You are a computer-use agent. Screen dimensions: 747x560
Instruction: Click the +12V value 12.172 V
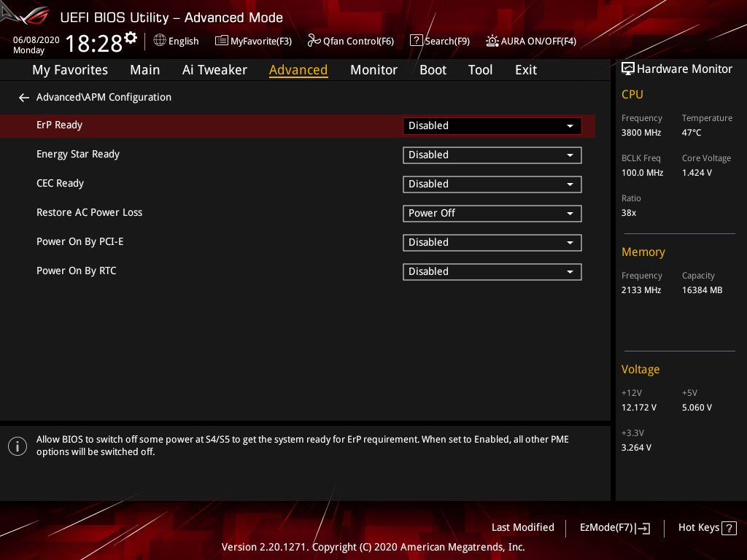(x=639, y=408)
